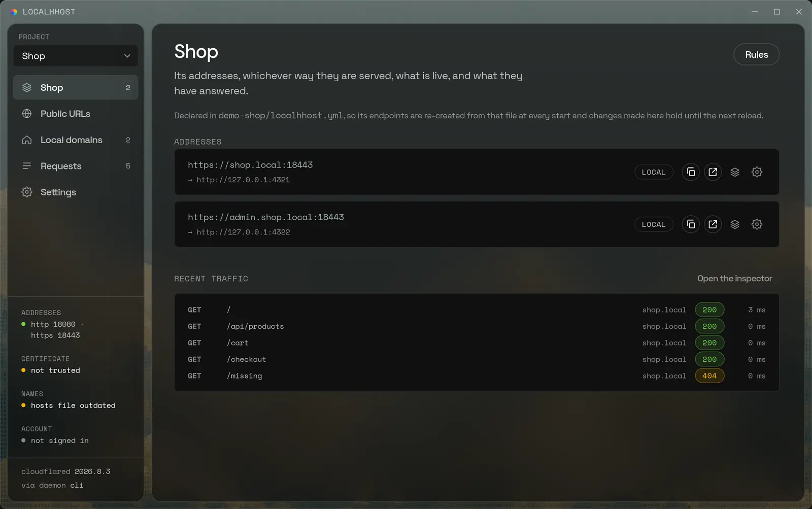
Task: Click the 'https 18443' status line
Action: pos(55,335)
